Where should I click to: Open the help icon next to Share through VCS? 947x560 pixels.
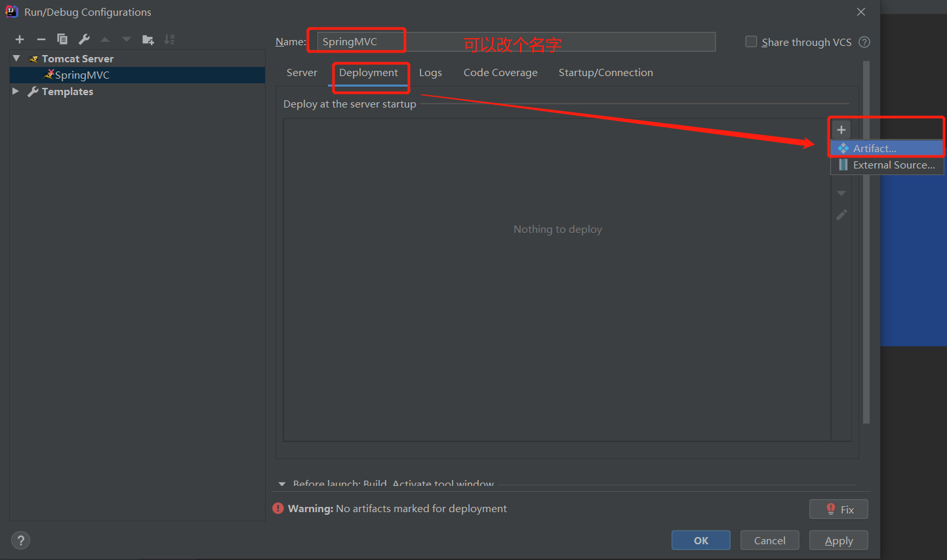point(864,42)
